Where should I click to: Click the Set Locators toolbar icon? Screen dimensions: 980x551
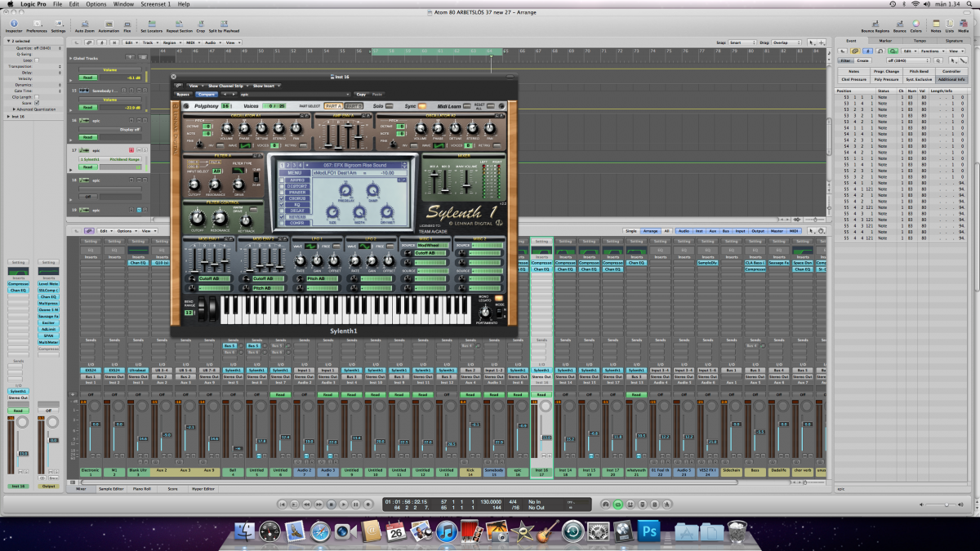coord(153,26)
